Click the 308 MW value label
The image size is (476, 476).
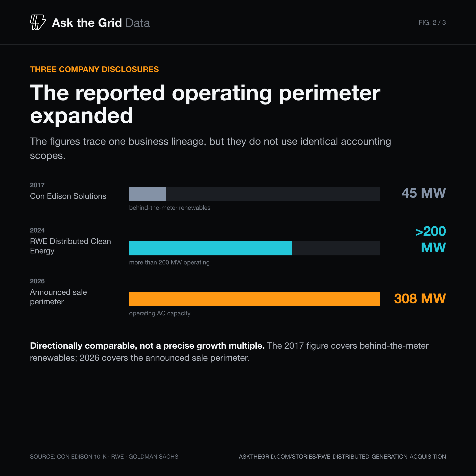pos(420,299)
